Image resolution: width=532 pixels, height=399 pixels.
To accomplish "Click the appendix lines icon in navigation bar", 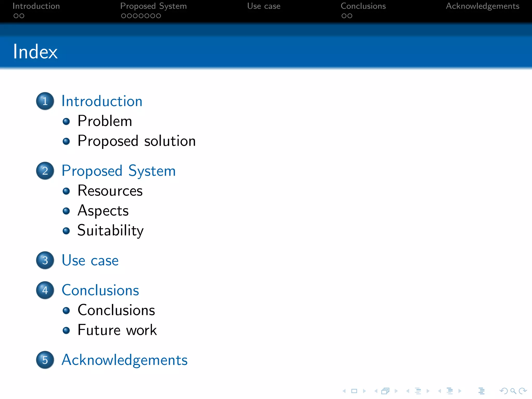I will coord(481,391).
